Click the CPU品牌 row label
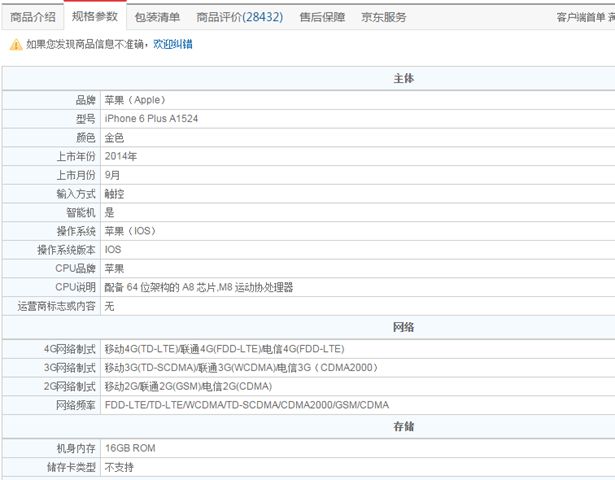 75,269
